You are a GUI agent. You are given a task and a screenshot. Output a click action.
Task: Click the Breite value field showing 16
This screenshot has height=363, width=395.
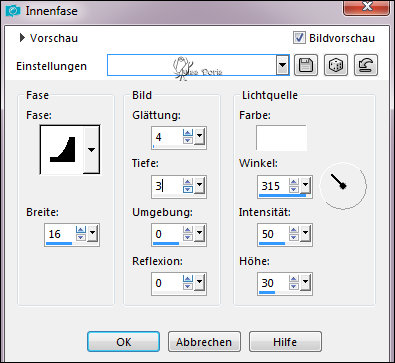pyautogui.click(x=60, y=234)
